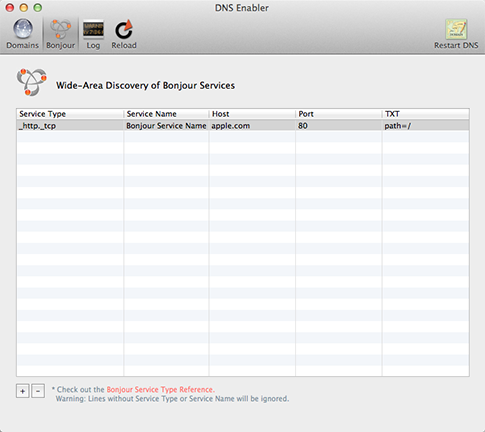Select the Bonjour Service Name cell
This screenshot has width=485, height=432.
[166, 126]
